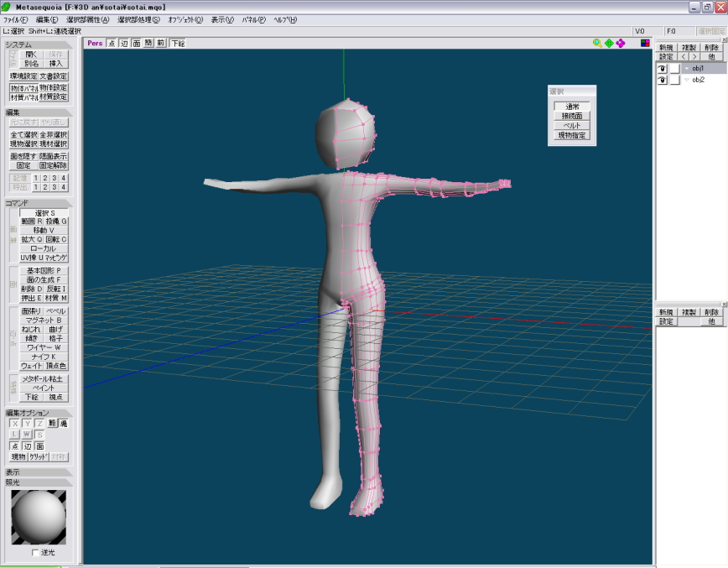Click 通常 in the 選択 floating panel

[572, 107]
